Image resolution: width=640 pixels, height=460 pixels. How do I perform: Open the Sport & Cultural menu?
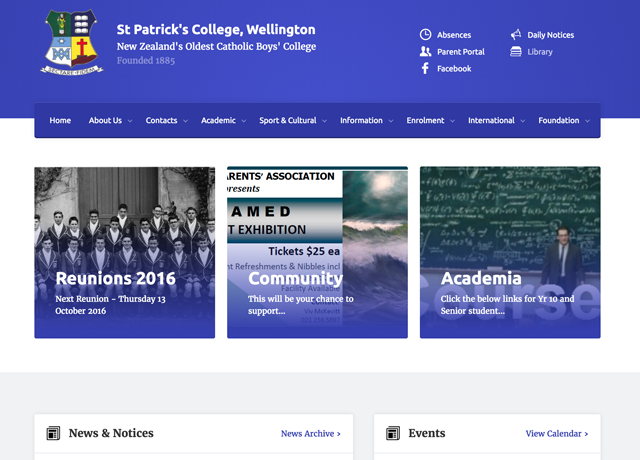click(288, 120)
